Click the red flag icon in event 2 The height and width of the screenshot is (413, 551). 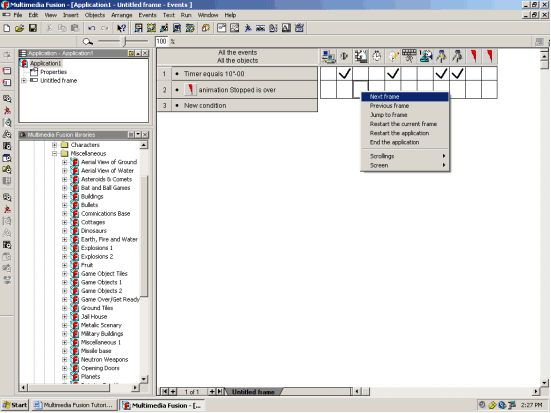coord(190,90)
